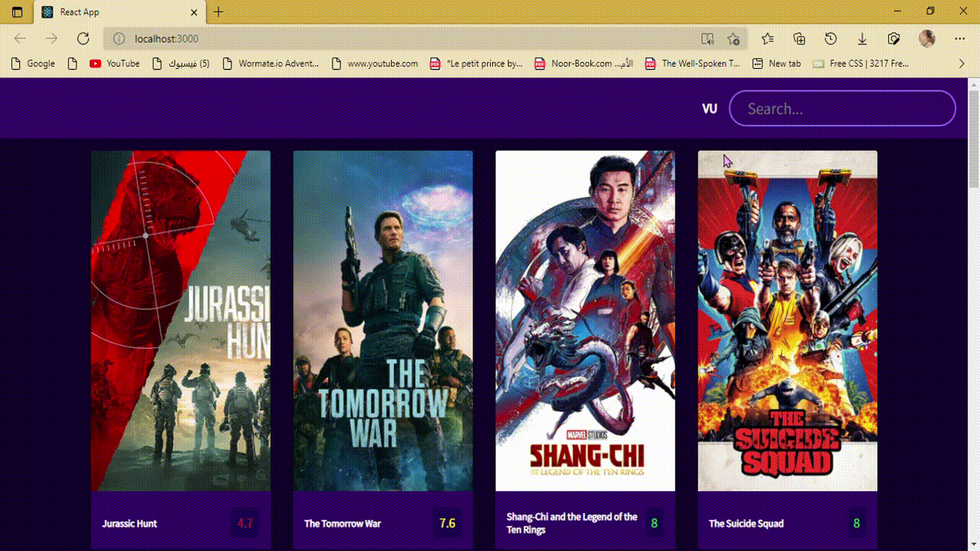
Task: Select The Tomorrow War movie poster
Action: coord(383,321)
